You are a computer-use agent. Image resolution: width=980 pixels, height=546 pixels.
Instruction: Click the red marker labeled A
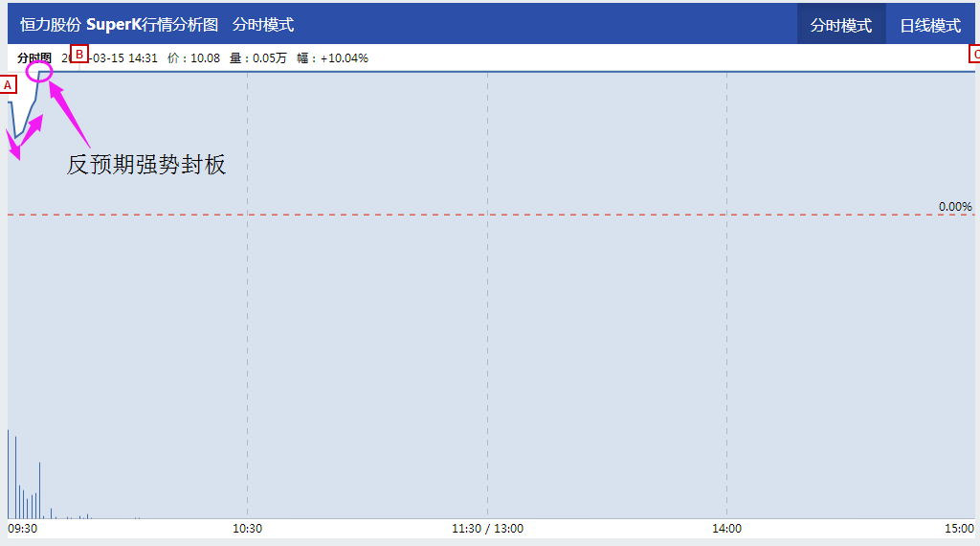point(8,84)
